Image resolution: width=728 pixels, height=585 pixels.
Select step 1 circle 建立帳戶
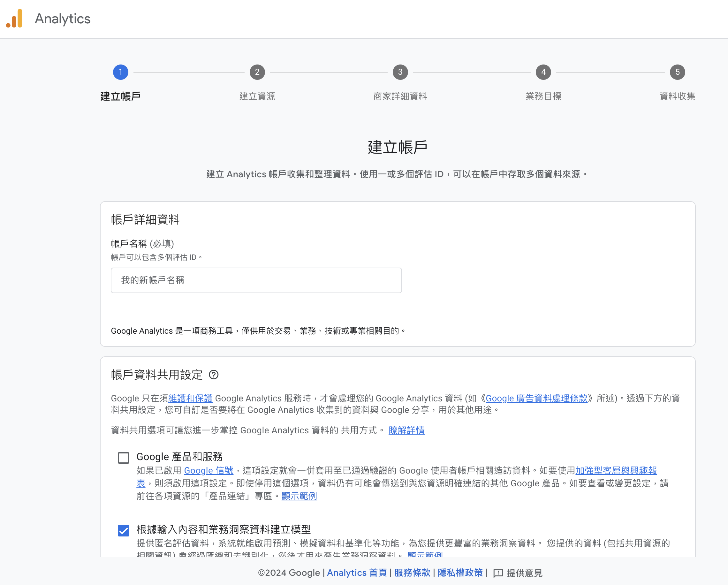pos(121,72)
